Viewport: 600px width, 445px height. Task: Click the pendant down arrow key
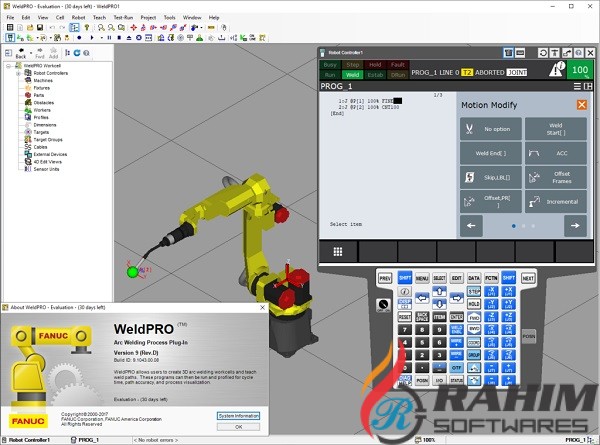pyautogui.click(x=439, y=304)
